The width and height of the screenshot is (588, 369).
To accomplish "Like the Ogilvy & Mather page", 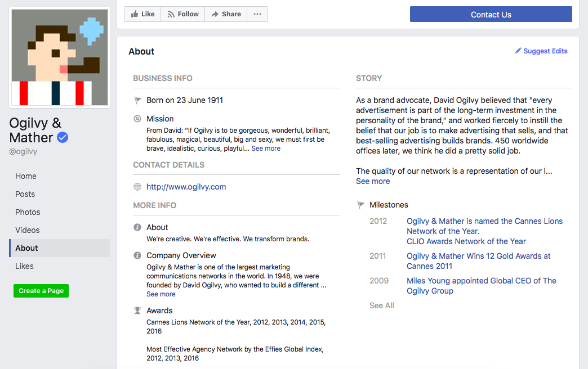I will coord(142,14).
